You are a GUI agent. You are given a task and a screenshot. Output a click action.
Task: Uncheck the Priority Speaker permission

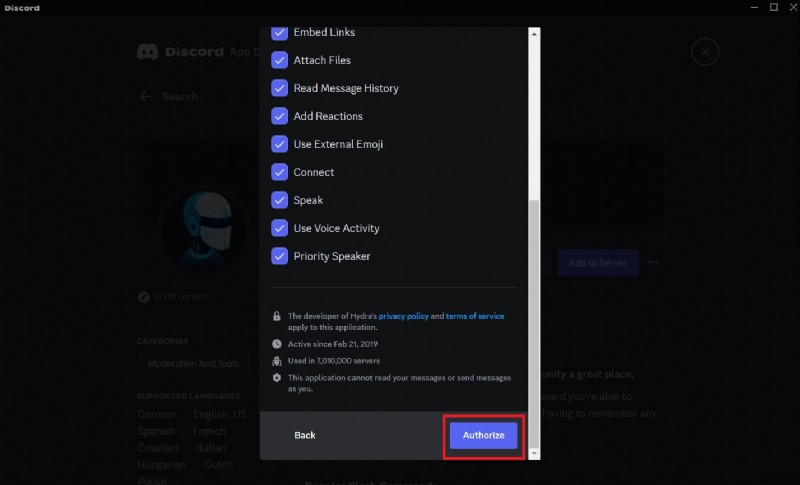click(280, 257)
